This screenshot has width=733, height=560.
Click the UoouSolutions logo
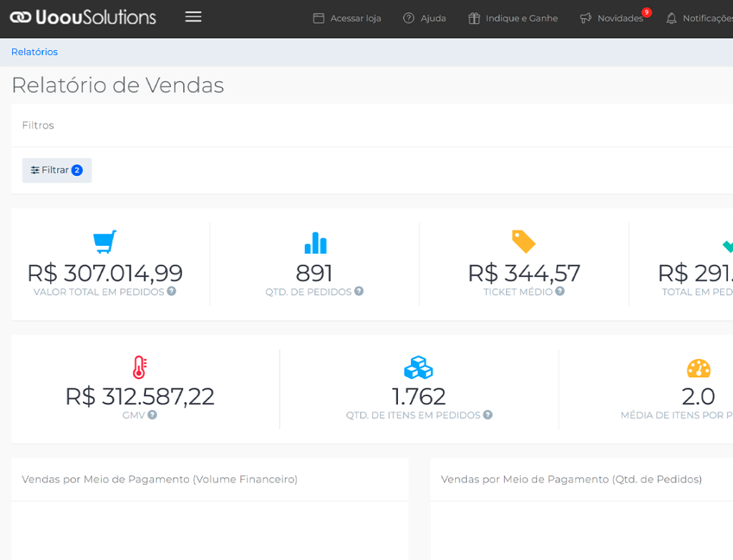[83, 17]
